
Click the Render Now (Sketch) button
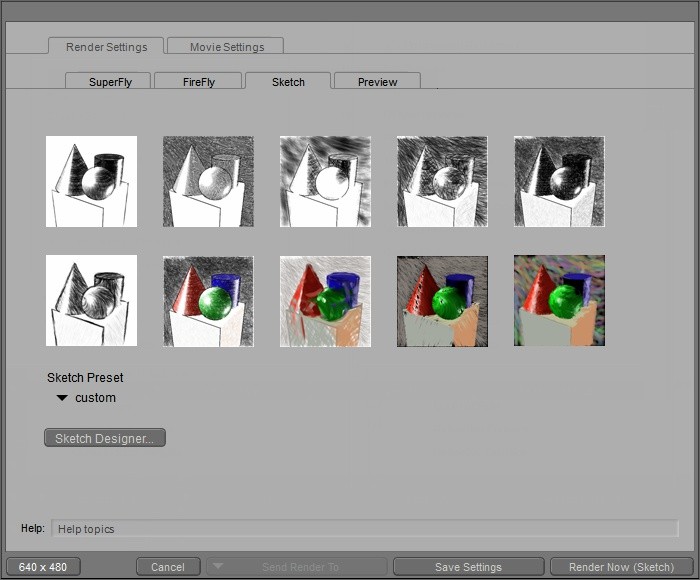click(x=621, y=567)
